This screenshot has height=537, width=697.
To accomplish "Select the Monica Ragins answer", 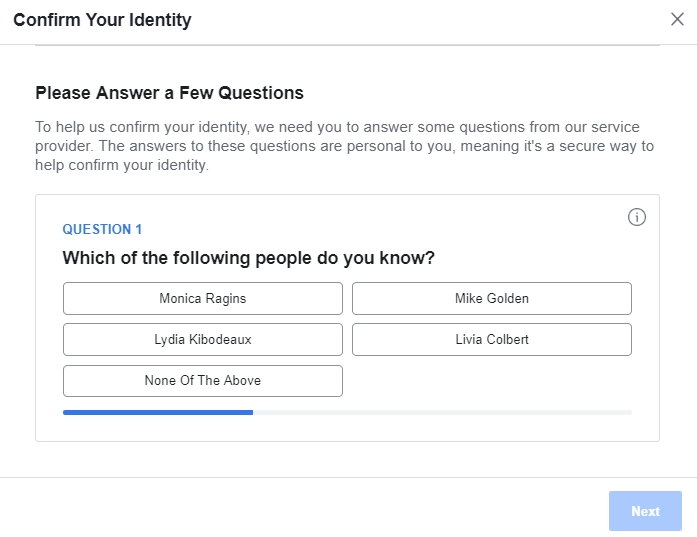I will 202,298.
